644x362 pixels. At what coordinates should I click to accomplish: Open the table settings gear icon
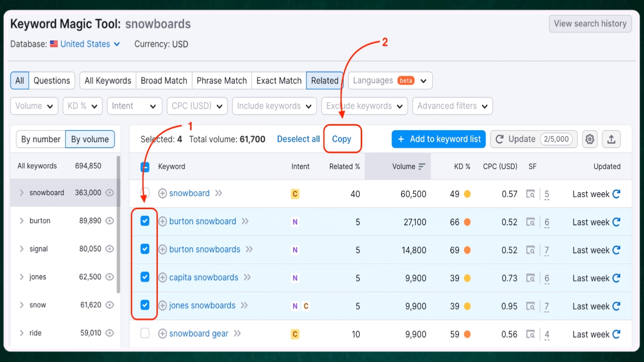[590, 139]
